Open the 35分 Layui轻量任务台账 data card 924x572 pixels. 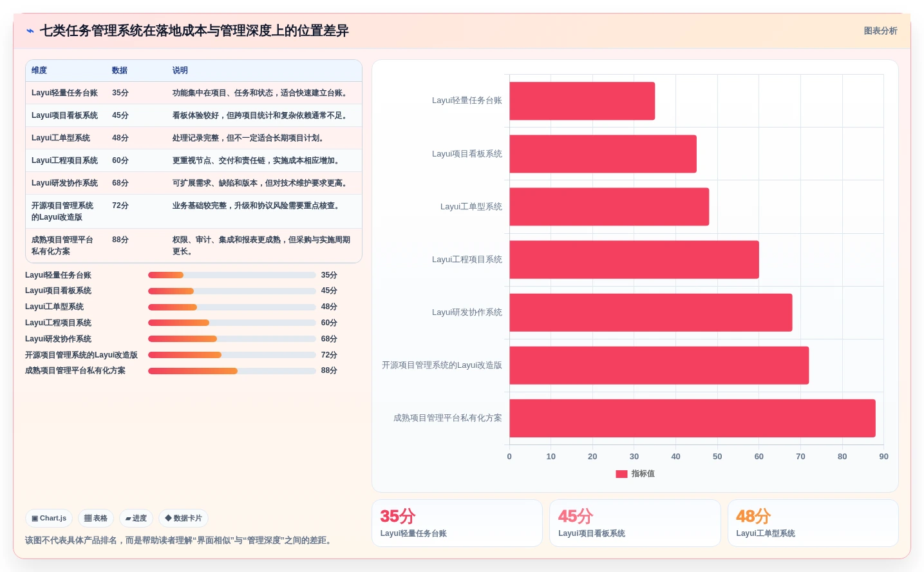457,523
